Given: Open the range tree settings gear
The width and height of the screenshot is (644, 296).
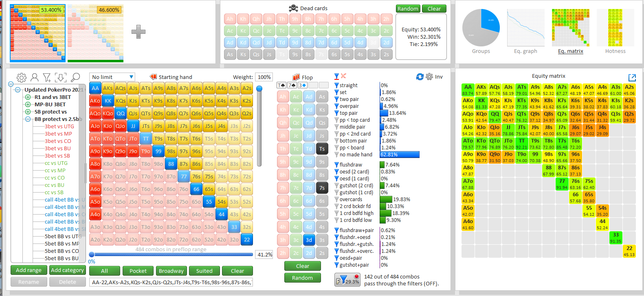Looking at the screenshot, I should click(x=22, y=77).
